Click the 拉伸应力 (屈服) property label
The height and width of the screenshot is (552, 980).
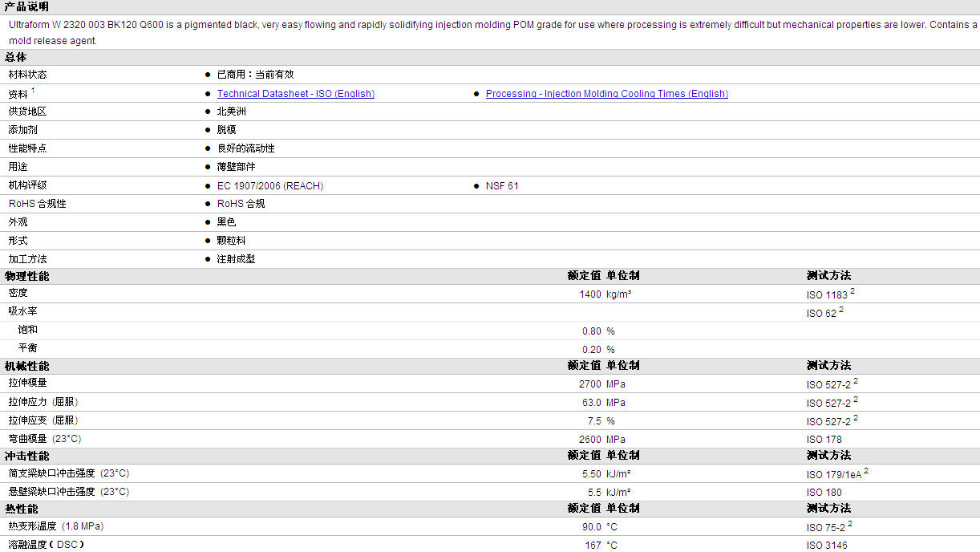pyautogui.click(x=43, y=401)
